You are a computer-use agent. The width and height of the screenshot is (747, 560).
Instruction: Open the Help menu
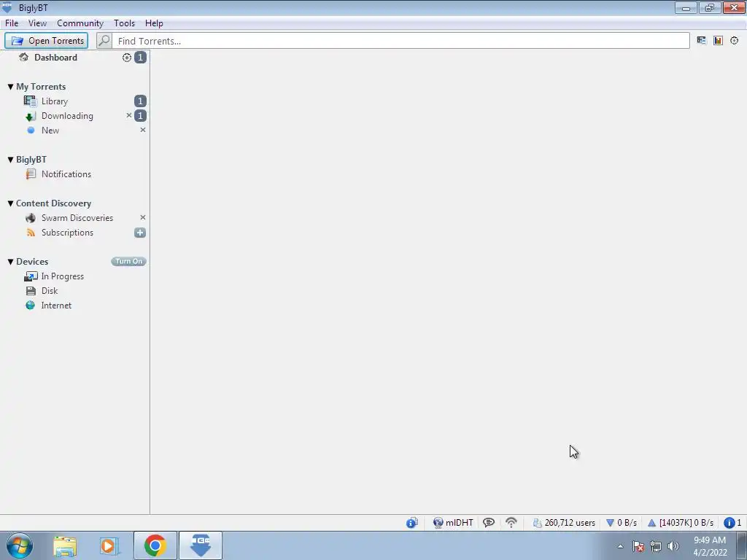(154, 23)
